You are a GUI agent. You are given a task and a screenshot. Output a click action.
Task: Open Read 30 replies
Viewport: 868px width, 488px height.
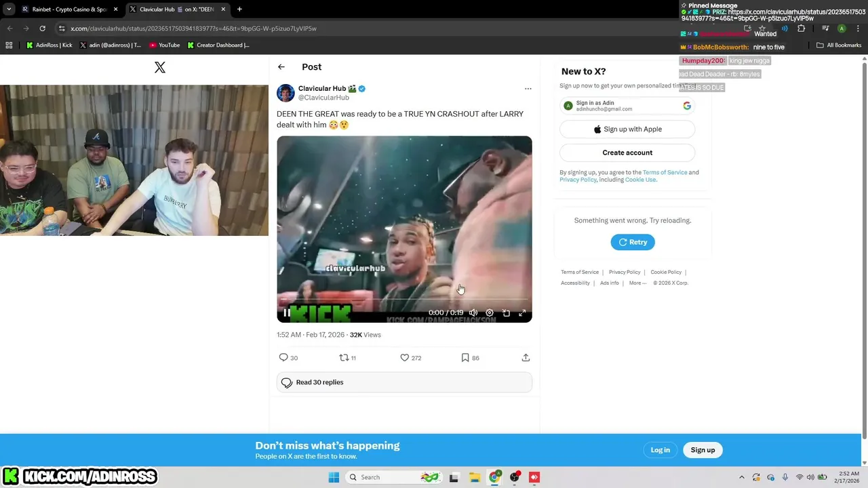click(x=404, y=382)
